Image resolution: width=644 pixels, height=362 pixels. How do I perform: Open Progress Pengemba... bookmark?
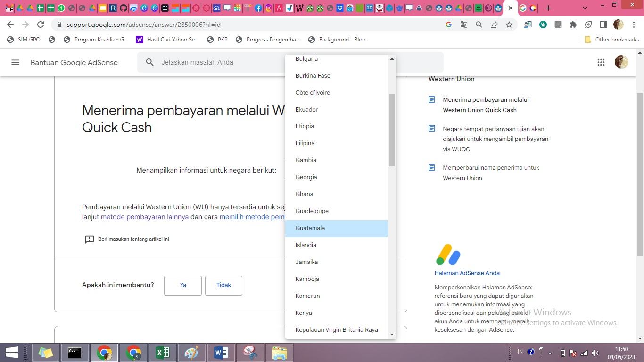pos(268,40)
